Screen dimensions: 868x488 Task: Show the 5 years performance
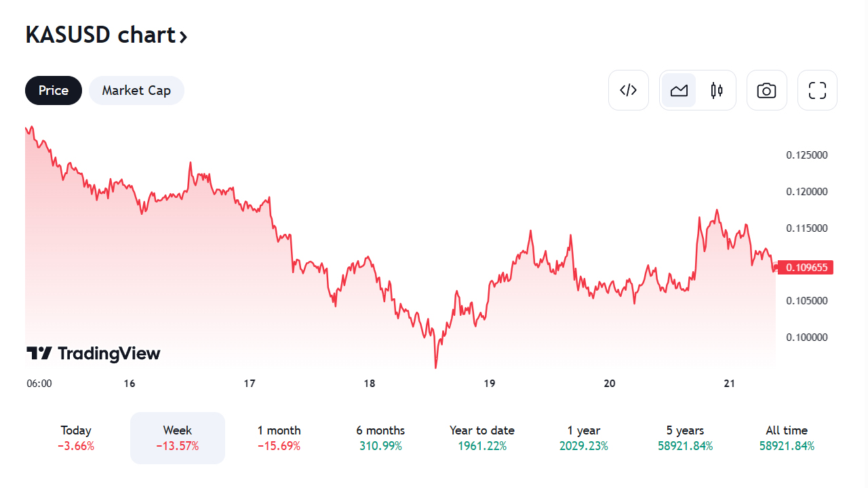tap(685, 438)
